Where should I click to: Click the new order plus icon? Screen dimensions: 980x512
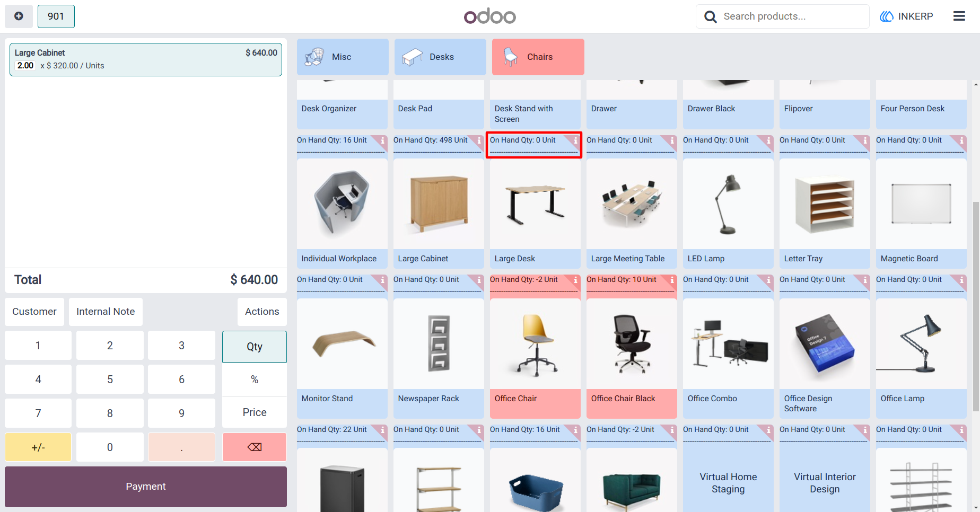click(19, 16)
